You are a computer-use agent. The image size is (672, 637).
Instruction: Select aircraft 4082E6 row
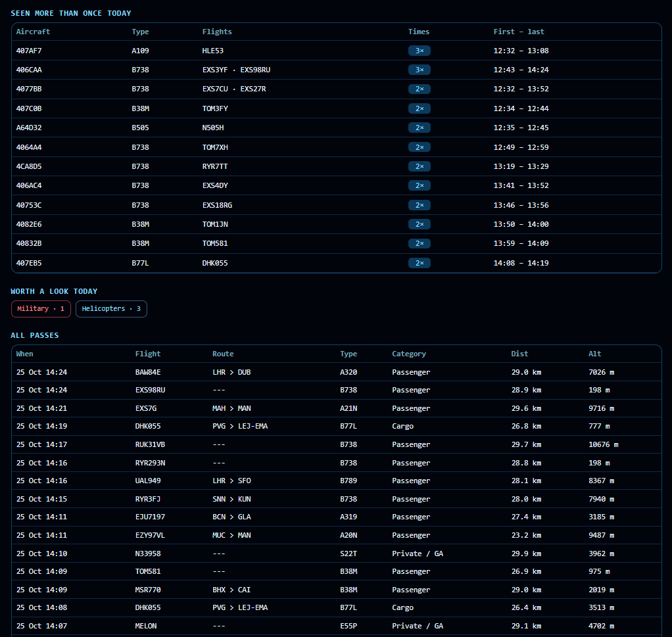coord(337,224)
